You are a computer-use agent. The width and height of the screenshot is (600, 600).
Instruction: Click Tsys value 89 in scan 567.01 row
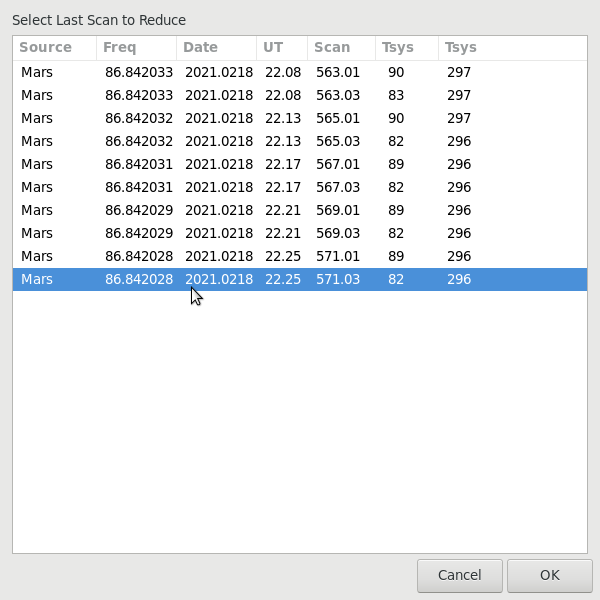tap(396, 164)
